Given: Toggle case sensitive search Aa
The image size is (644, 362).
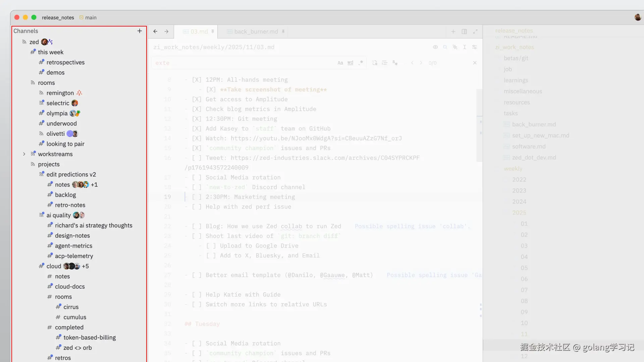Looking at the screenshot, I should (340, 63).
